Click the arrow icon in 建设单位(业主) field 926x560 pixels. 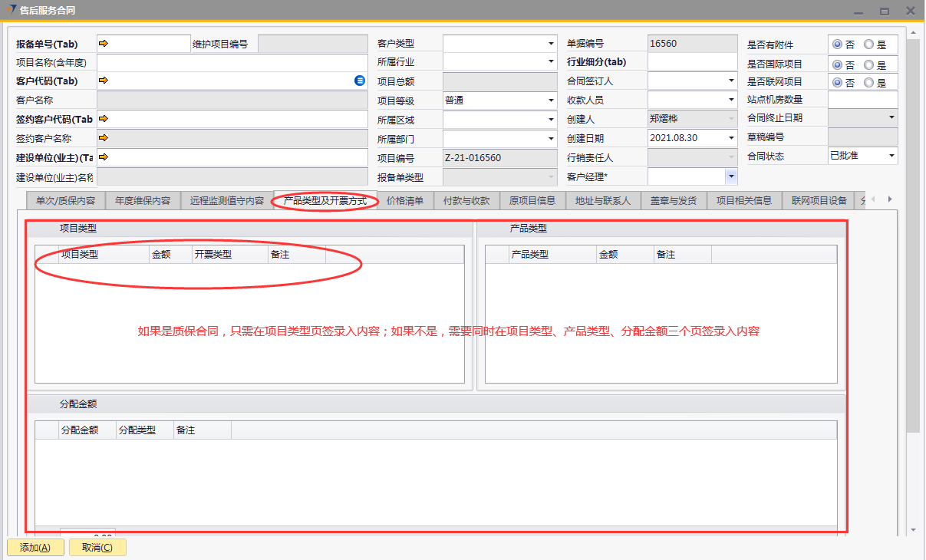click(104, 156)
